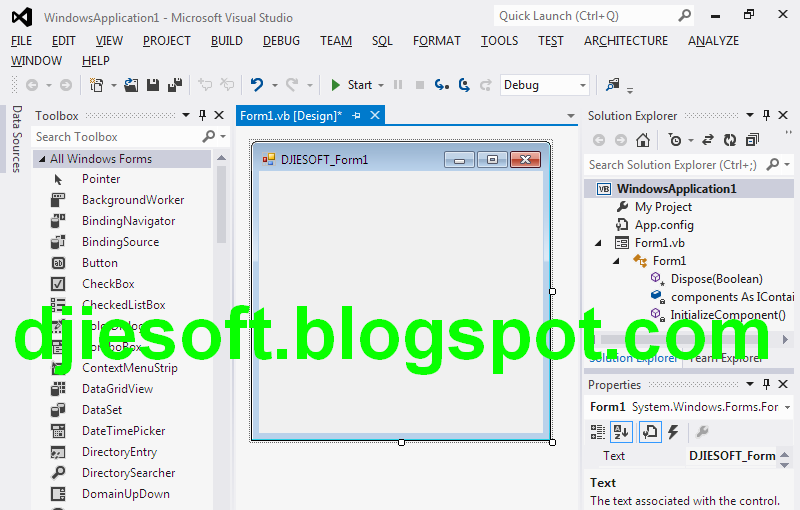Image resolution: width=800 pixels, height=510 pixels.
Task: Click the Start debugging button
Action: coord(351,85)
